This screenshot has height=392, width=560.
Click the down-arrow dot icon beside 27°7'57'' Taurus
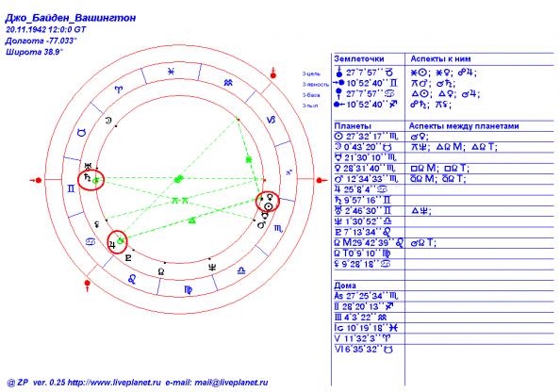tap(339, 73)
